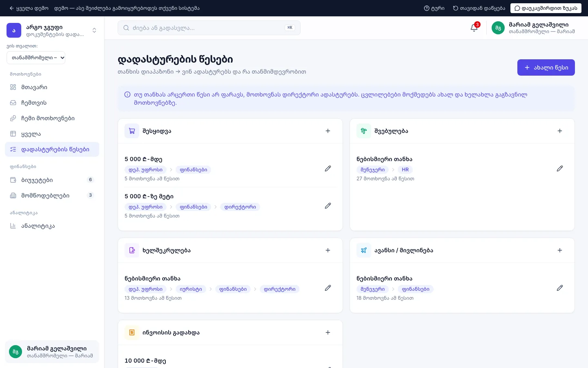Viewport: 588px width, 368px height.
Task: Click the შვებულება palm tree icon
Action: pyautogui.click(x=364, y=131)
